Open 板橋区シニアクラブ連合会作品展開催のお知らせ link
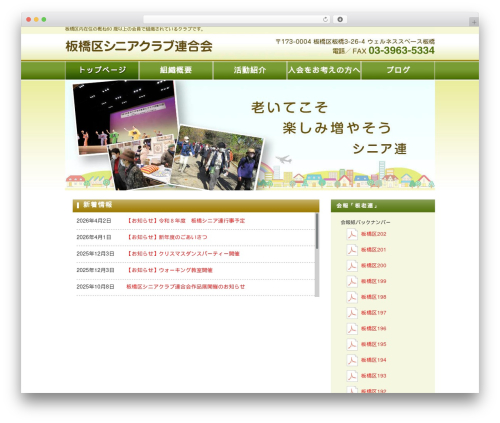 coord(186,287)
